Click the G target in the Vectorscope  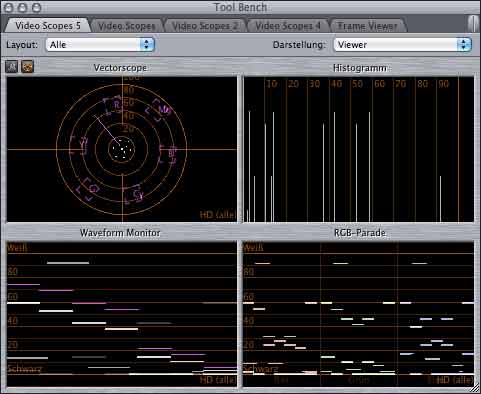(x=89, y=189)
